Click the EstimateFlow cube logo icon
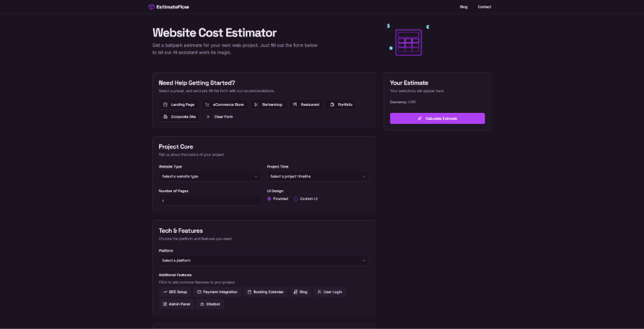Screen dimensions: 644x329 click(x=151, y=6)
